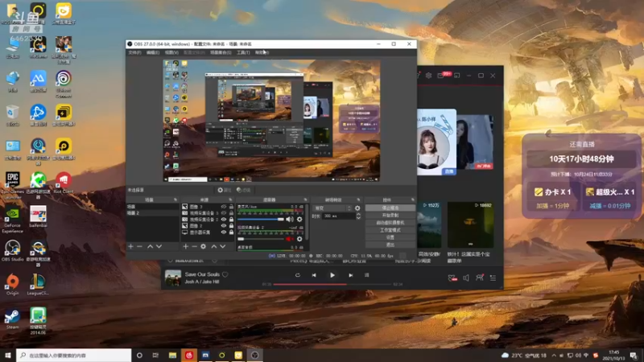Open the 帮助(H) menu in OBS
This screenshot has width=644, height=362.
pos(262,52)
